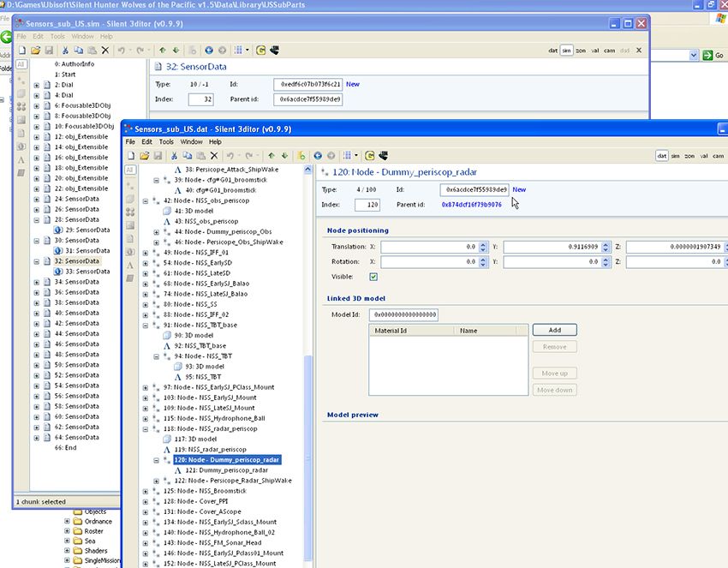Click Model Id input field
This screenshot has height=568, width=728.
tap(403, 314)
